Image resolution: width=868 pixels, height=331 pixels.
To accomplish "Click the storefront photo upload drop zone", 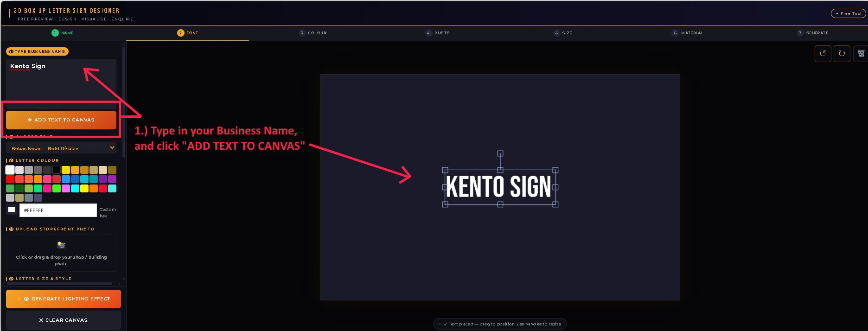I will coord(61,253).
